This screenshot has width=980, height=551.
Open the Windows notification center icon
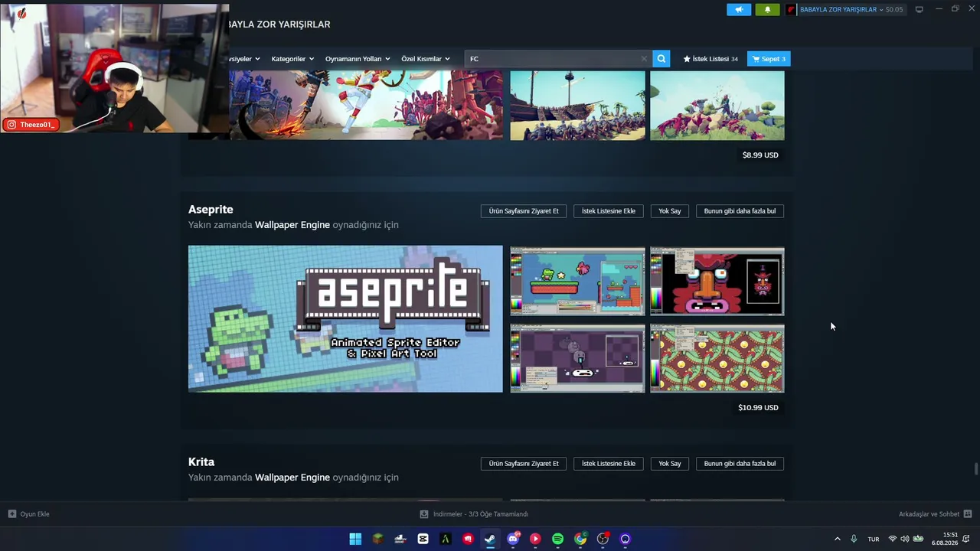pyautogui.click(x=966, y=539)
